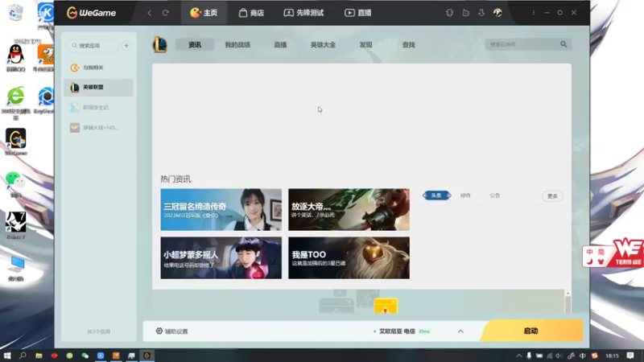Select the 穿越火线 entry in sidebar
The width and height of the screenshot is (644, 362).
click(x=98, y=128)
